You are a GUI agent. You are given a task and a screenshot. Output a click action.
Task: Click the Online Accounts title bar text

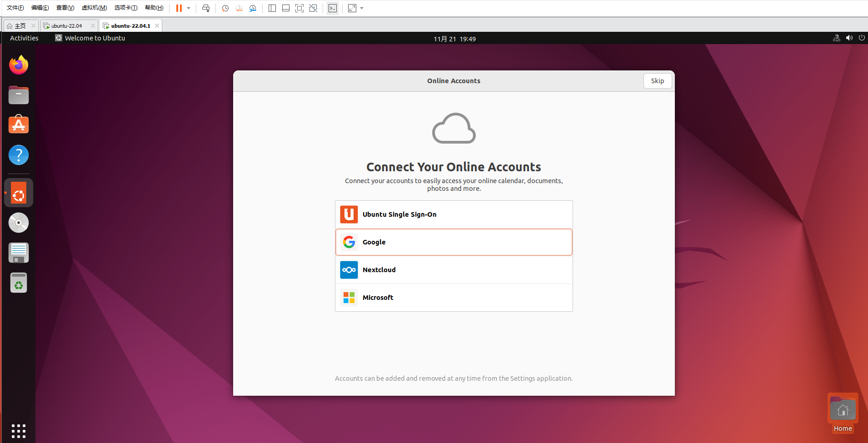click(x=454, y=81)
